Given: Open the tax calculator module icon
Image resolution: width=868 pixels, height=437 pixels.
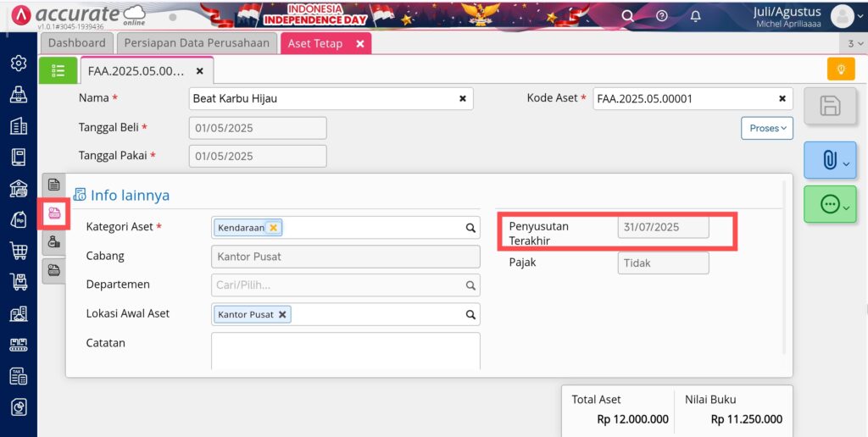Looking at the screenshot, I should [x=19, y=376].
